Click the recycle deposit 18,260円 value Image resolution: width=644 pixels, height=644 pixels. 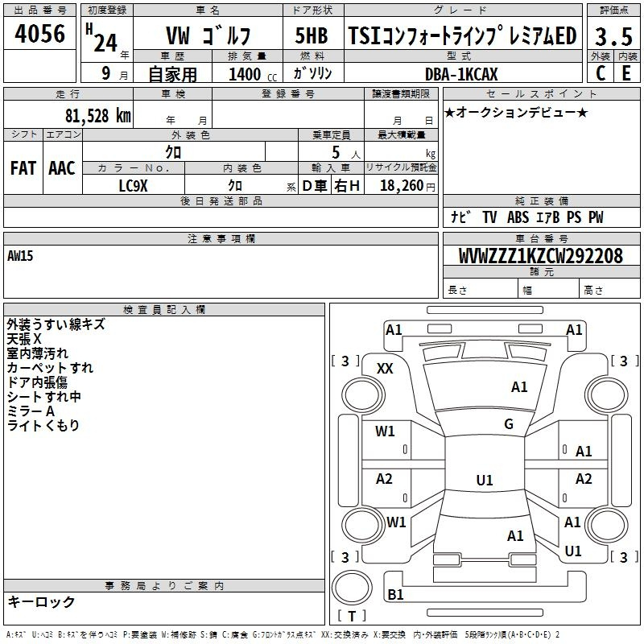click(x=407, y=185)
